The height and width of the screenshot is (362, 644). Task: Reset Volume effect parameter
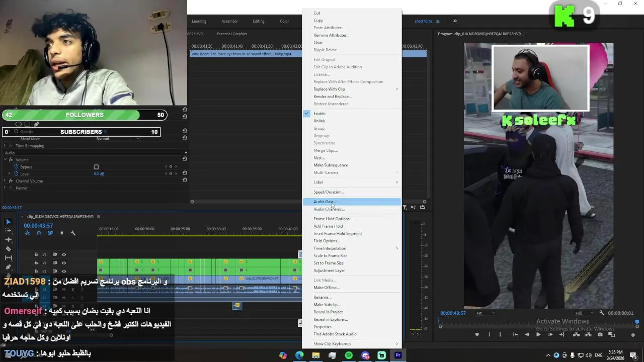tap(185, 159)
